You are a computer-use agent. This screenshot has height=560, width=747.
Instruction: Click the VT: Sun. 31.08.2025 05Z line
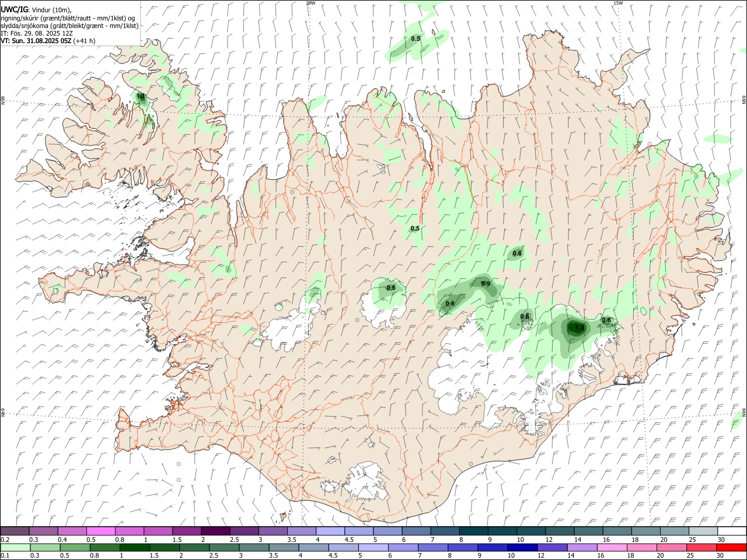coord(48,41)
